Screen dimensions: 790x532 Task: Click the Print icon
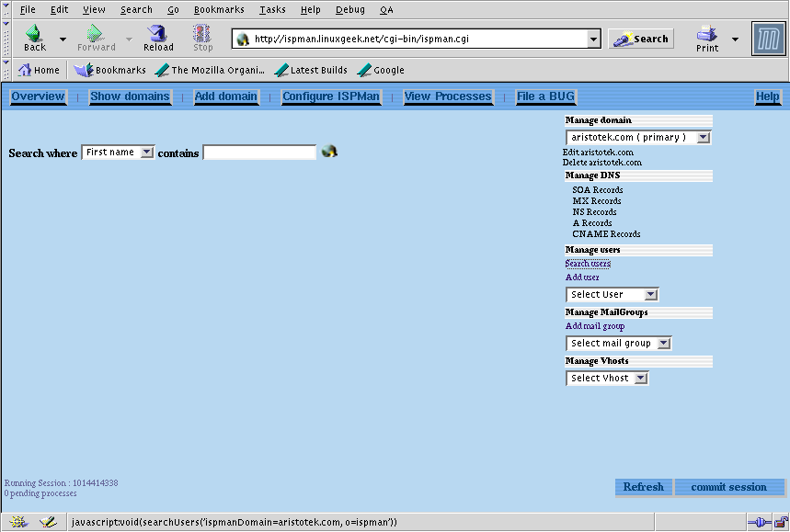point(707,39)
